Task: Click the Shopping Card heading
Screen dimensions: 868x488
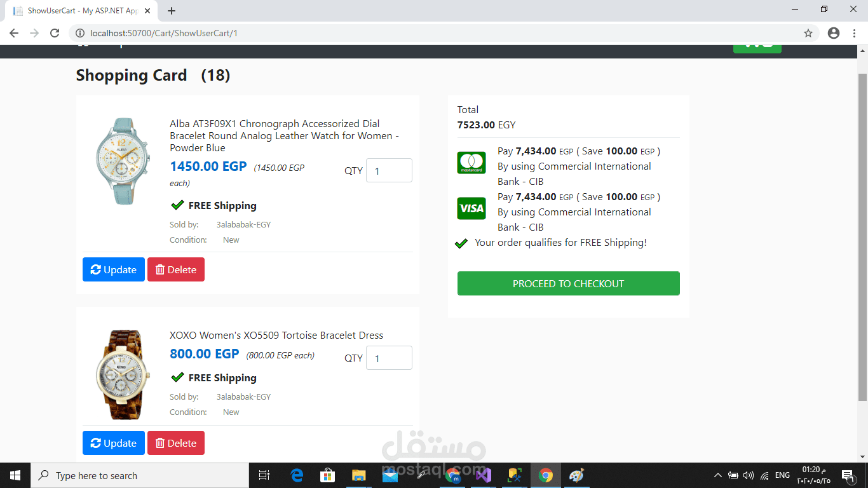Action: (132, 75)
